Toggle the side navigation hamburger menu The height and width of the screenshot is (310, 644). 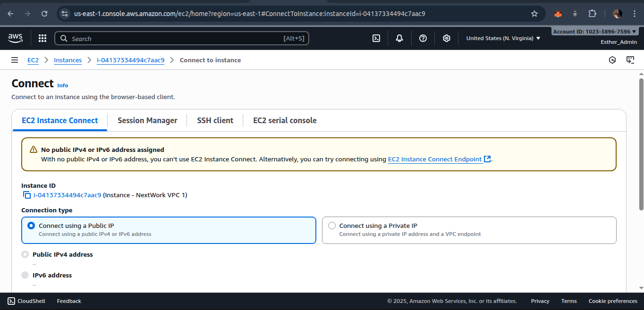(x=15, y=60)
